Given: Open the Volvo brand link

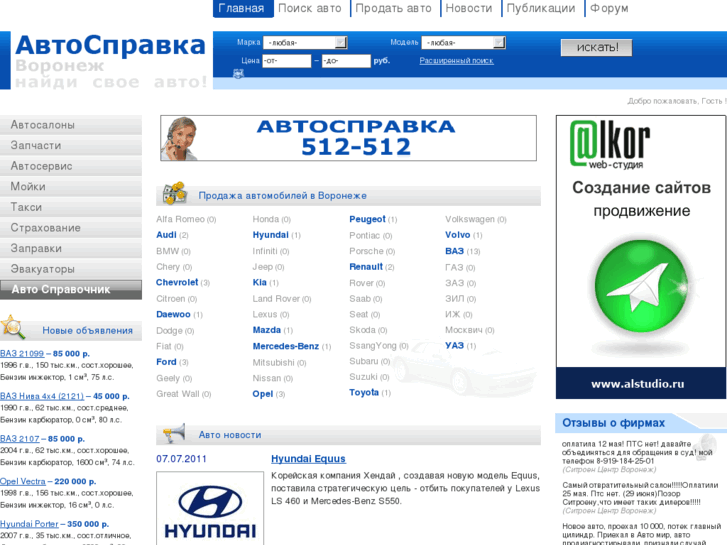Looking at the screenshot, I should click(458, 235).
